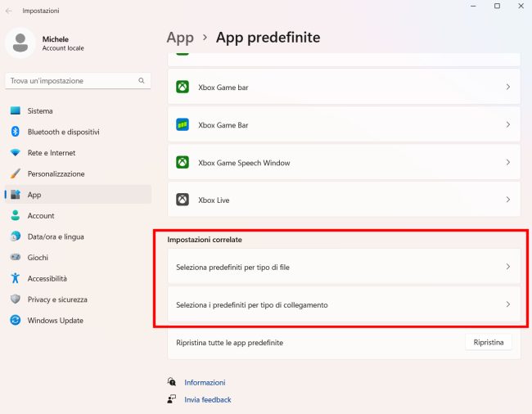This screenshot has height=414, width=532.
Task: Open the Invia feedback link
Action: pyautogui.click(x=208, y=400)
